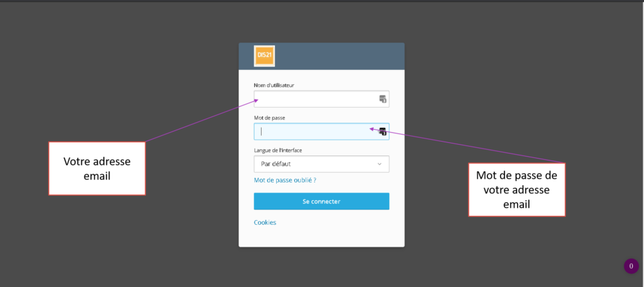Click the purple arrowhead pointing at username field
The height and width of the screenshot is (287, 644).
click(257, 99)
